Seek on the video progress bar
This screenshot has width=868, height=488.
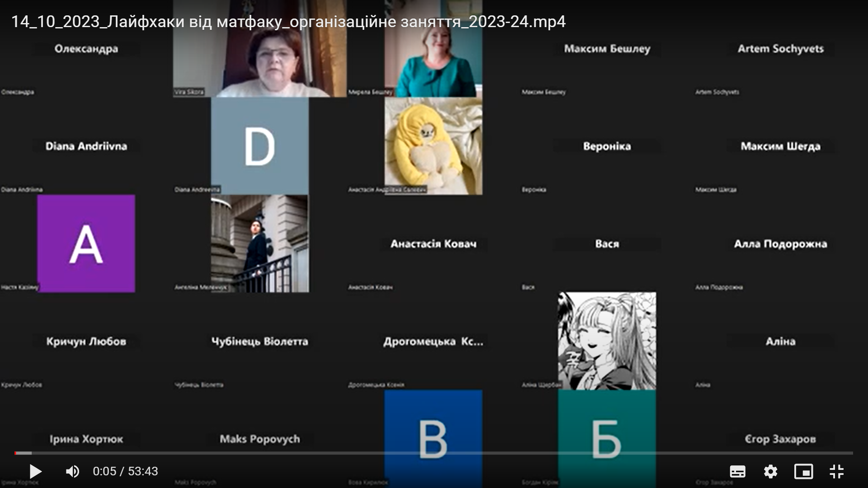tap(434, 453)
